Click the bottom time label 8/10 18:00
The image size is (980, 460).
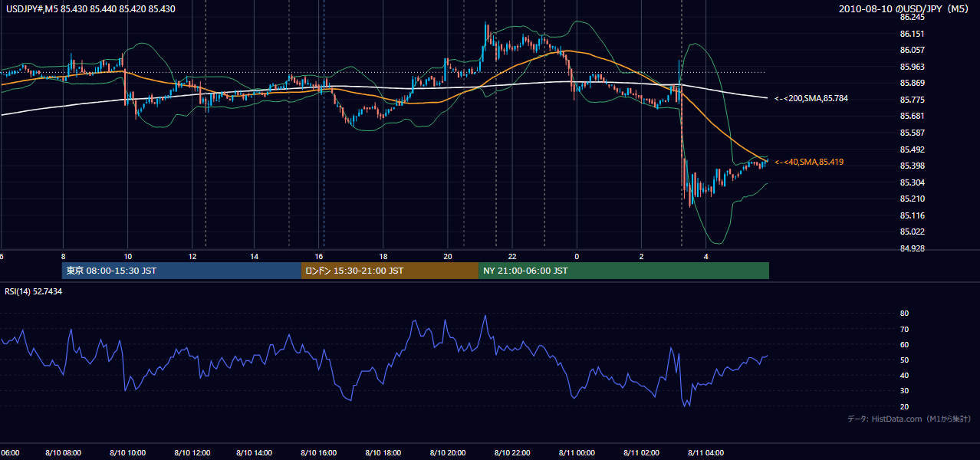[384, 453]
